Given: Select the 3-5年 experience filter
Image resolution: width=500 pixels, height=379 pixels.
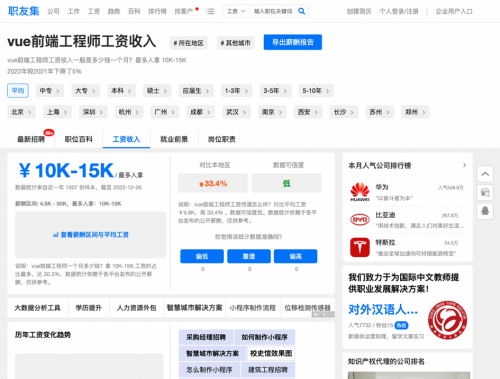Looking at the screenshot, I should pos(275,91).
